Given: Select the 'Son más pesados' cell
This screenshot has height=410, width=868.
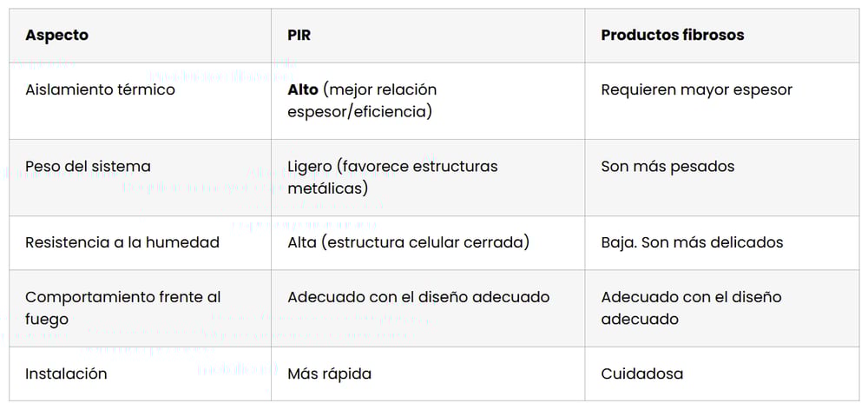Looking at the screenshot, I should [667, 166].
